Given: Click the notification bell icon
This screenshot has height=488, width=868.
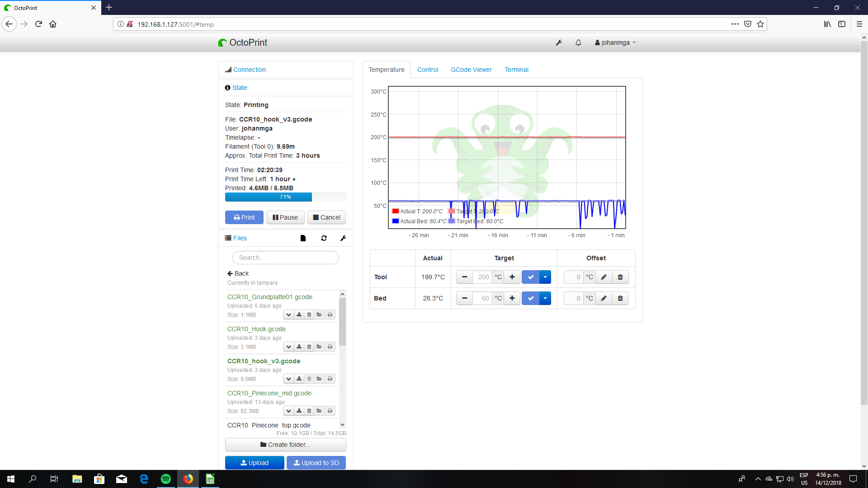Looking at the screenshot, I should (578, 42).
